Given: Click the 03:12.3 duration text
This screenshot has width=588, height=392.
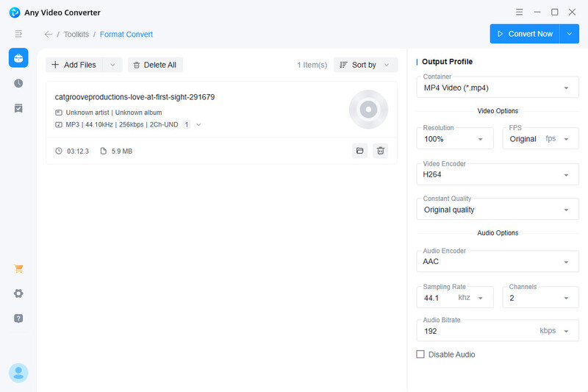Looking at the screenshot, I should (x=78, y=152).
